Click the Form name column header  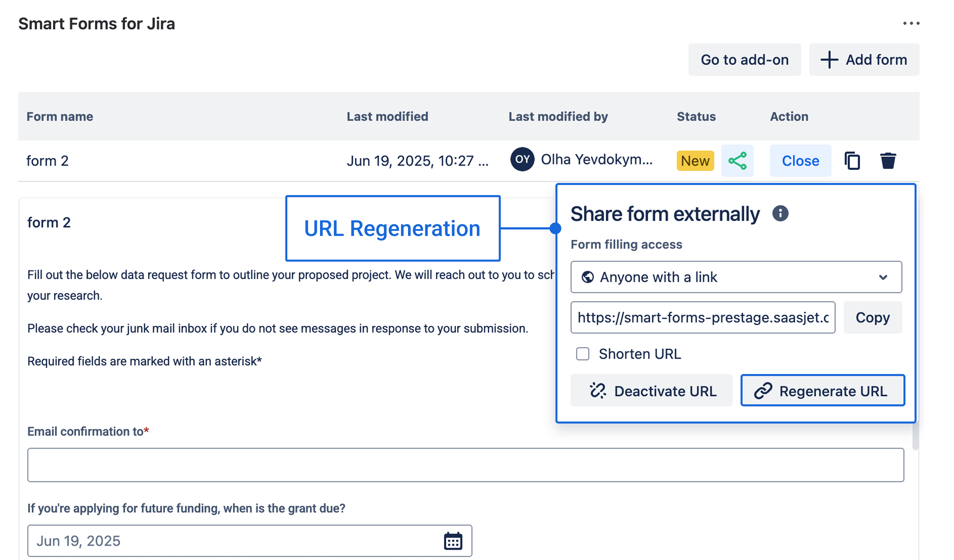click(60, 117)
